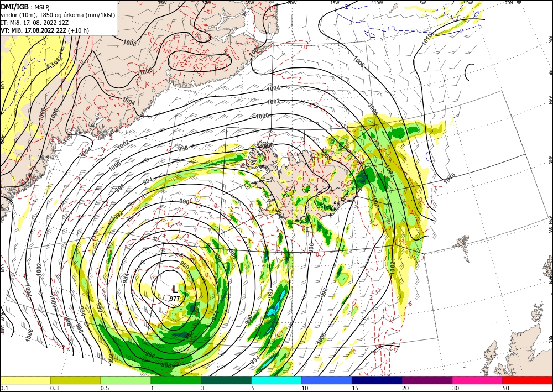553x392 pixels.
Task: Click the blue 10–15 legend swatch
Action: click(327, 380)
